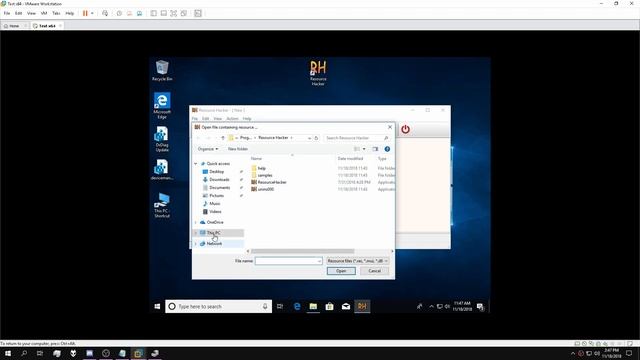This screenshot has width=640, height=360.
Task: Click the guest VM Start button
Action: 157,306
